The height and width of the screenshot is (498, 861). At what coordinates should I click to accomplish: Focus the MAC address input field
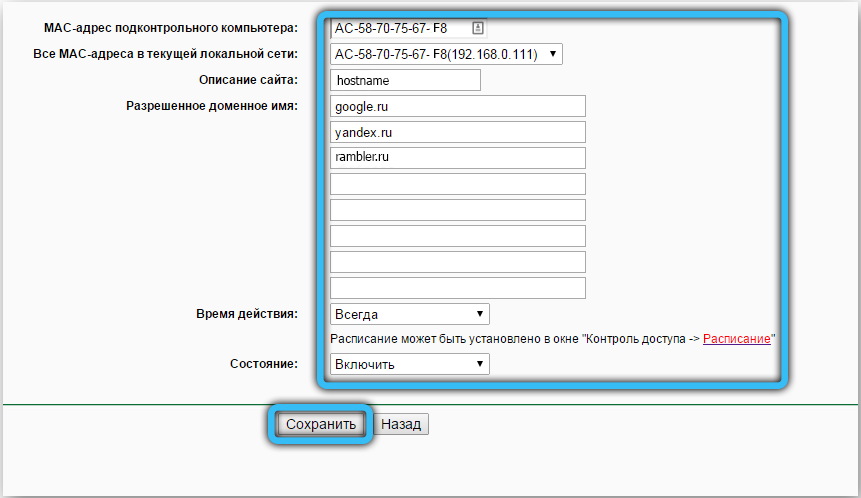(408, 28)
